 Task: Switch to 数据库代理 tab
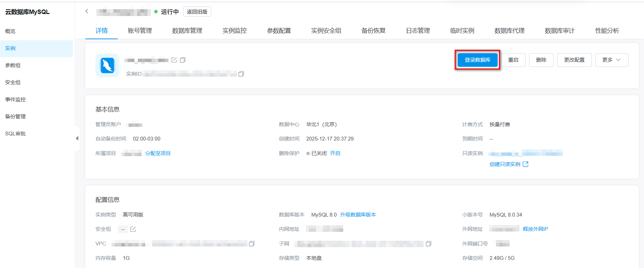510,31
